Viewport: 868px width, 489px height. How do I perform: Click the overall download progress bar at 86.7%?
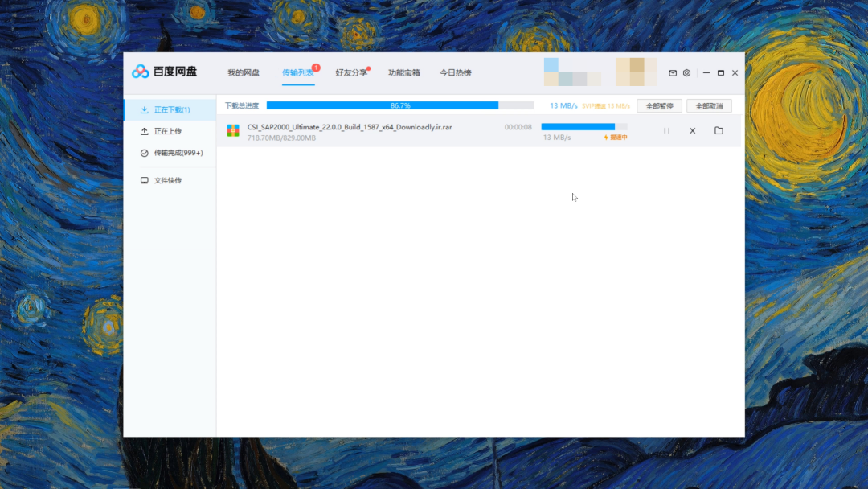tap(400, 105)
